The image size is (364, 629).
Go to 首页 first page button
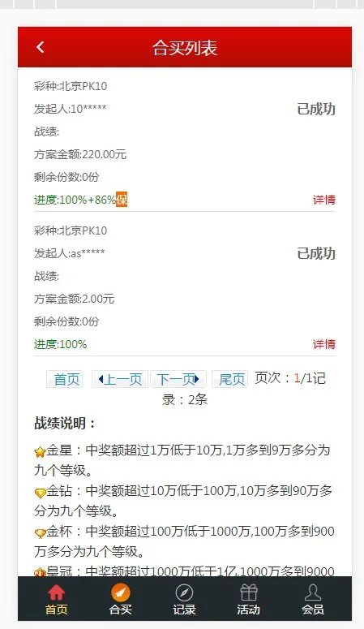(x=65, y=379)
